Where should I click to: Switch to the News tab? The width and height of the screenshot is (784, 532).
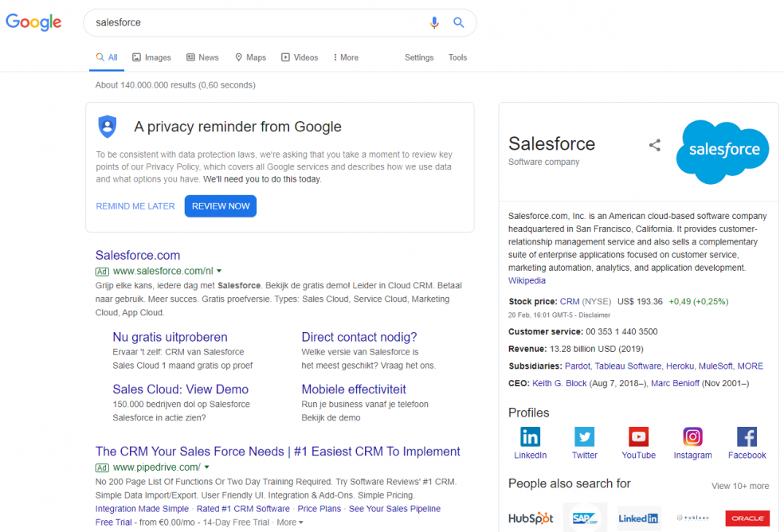click(x=202, y=57)
